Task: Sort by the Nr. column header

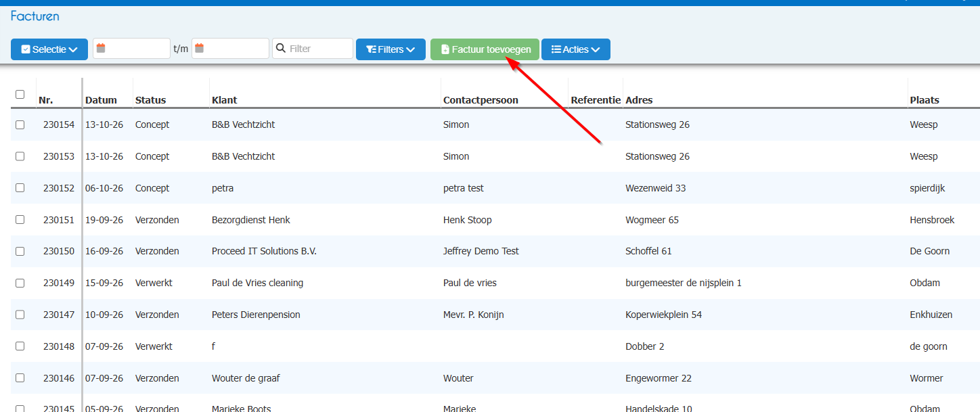Action: (46, 100)
